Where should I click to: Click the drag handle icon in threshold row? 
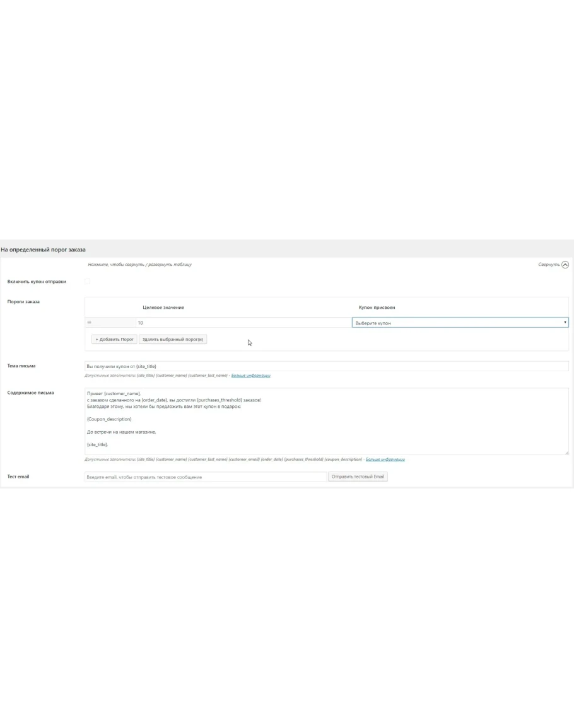point(90,322)
